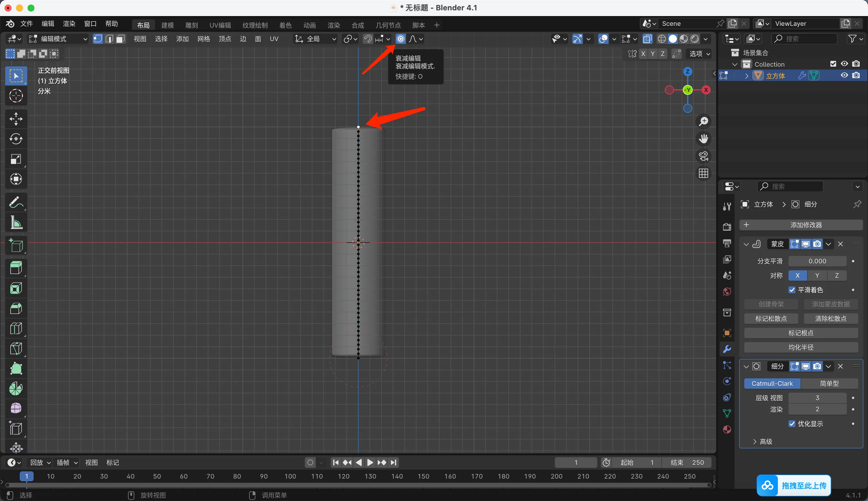Open the 编辑模式 mode dropdown

pos(58,39)
